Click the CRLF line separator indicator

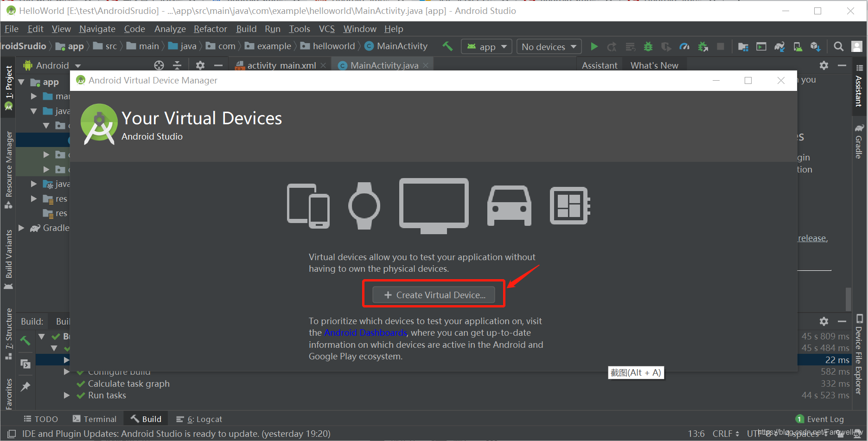(x=726, y=434)
